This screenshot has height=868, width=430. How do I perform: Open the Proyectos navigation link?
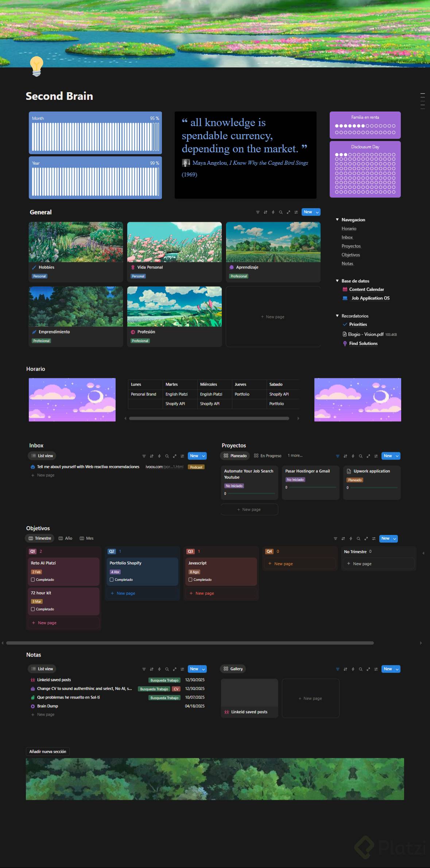[x=351, y=246]
